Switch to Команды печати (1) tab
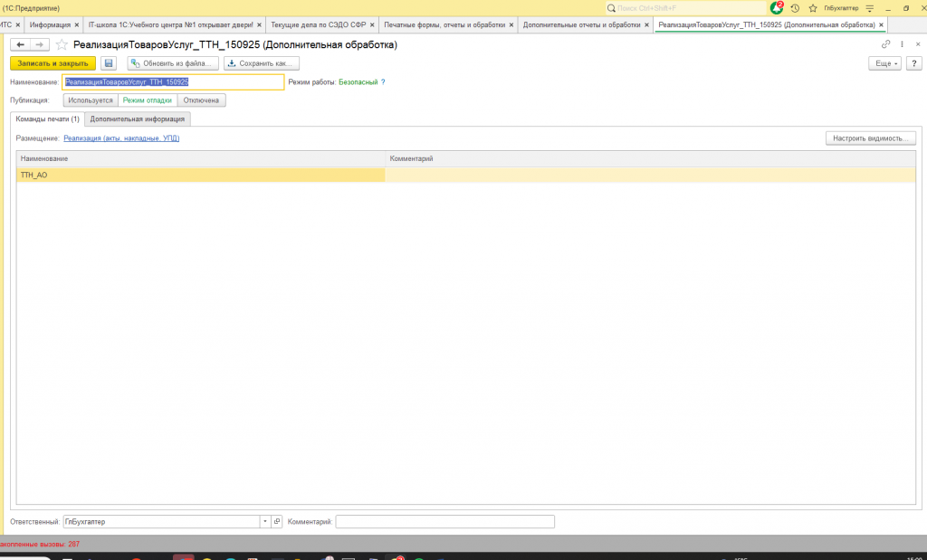The width and height of the screenshot is (927, 560). point(47,119)
